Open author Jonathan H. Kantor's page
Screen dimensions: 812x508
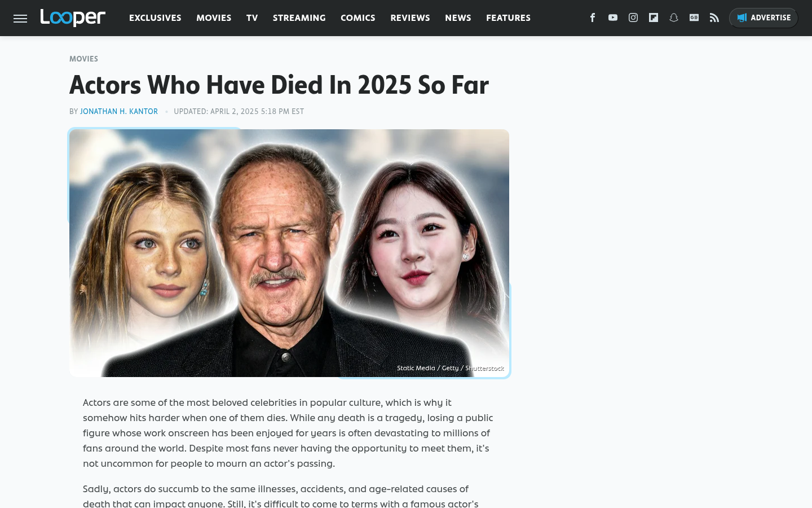coord(119,112)
